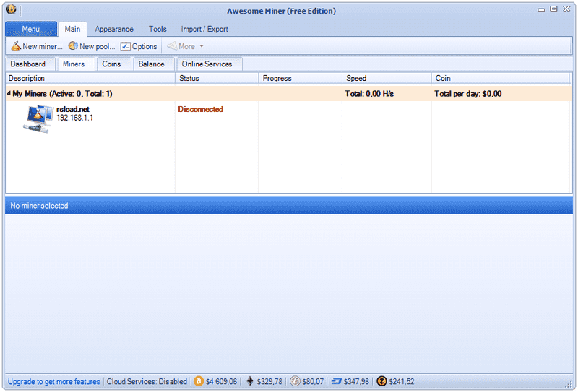Open the More dropdown arrow
The height and width of the screenshot is (392, 578).
pos(202,46)
